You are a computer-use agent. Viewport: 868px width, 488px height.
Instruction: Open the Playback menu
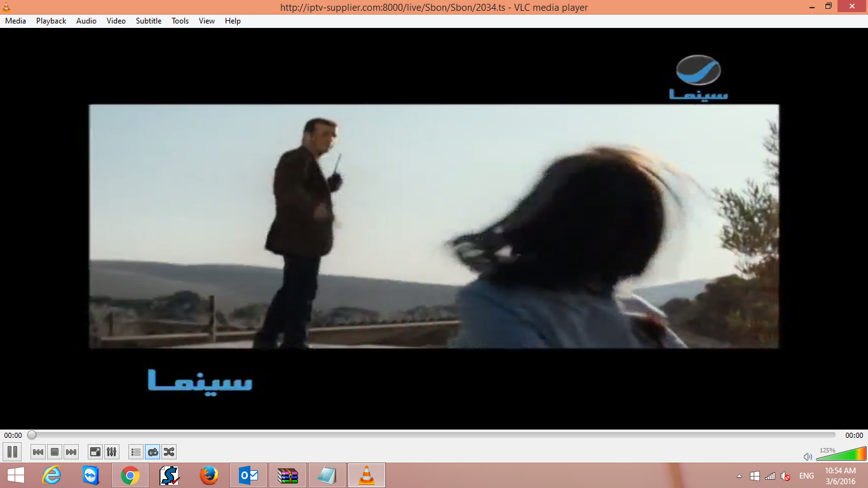tap(51, 21)
